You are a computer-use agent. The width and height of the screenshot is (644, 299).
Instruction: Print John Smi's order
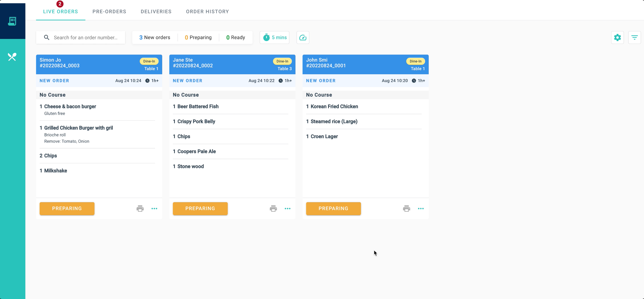(406, 208)
